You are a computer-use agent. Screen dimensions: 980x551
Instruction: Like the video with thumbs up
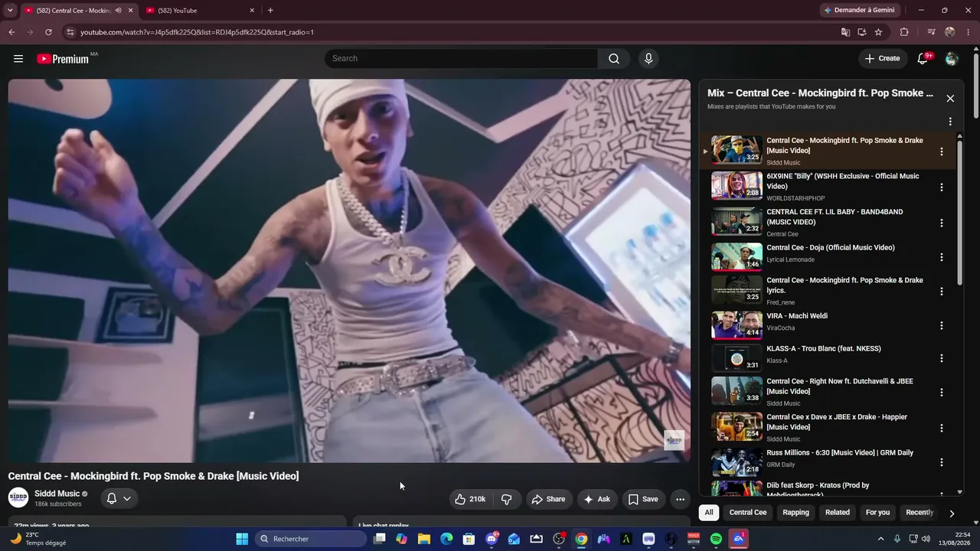(x=471, y=499)
